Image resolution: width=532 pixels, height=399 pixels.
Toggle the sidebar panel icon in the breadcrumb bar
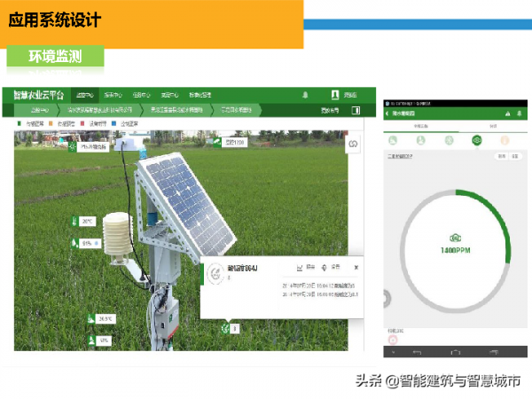[356, 110]
